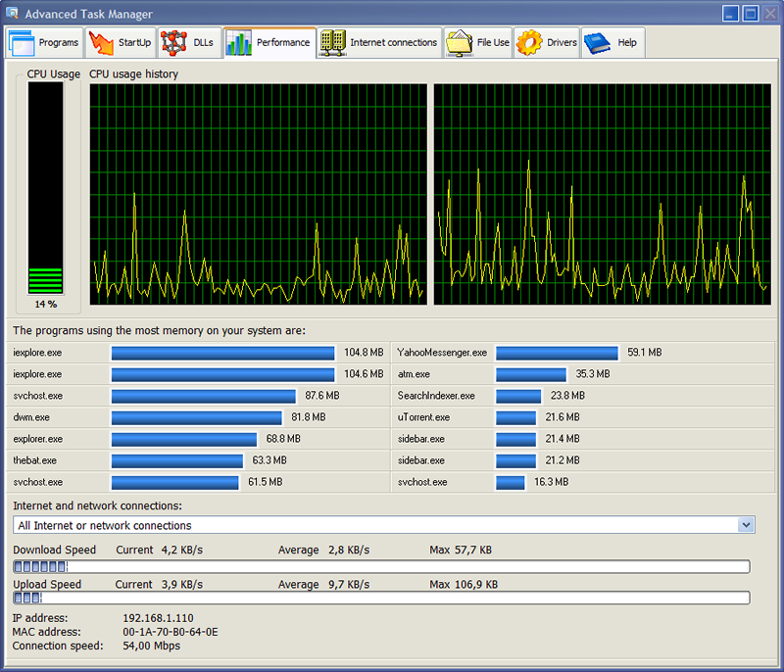Click the CPU Usage meter gauge

(x=46, y=188)
